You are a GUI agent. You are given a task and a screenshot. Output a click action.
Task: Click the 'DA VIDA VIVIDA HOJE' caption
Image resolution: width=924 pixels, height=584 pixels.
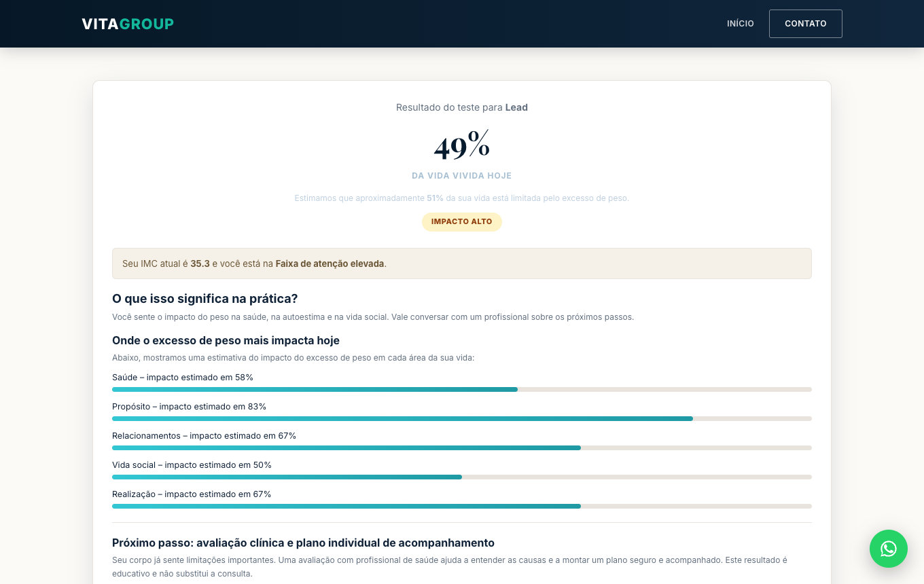click(x=462, y=176)
